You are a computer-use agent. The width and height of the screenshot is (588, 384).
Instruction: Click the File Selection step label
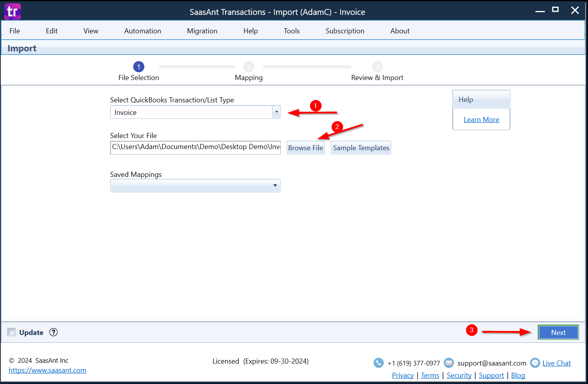(x=139, y=78)
